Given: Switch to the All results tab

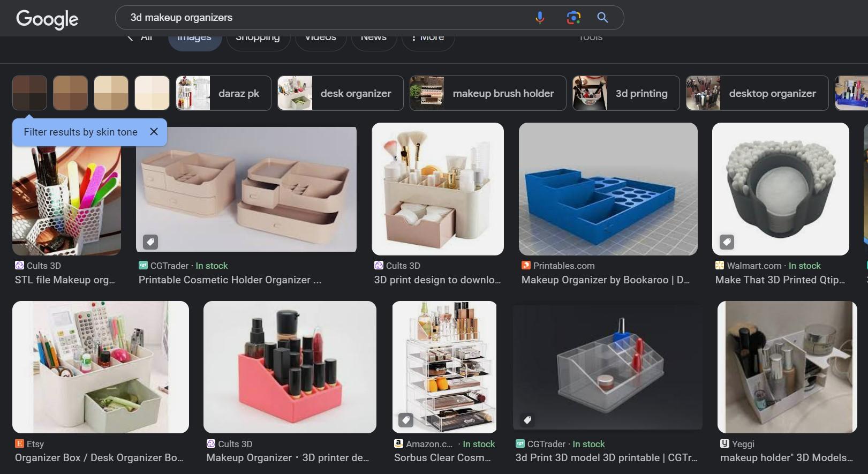Looking at the screenshot, I should pyautogui.click(x=141, y=38).
